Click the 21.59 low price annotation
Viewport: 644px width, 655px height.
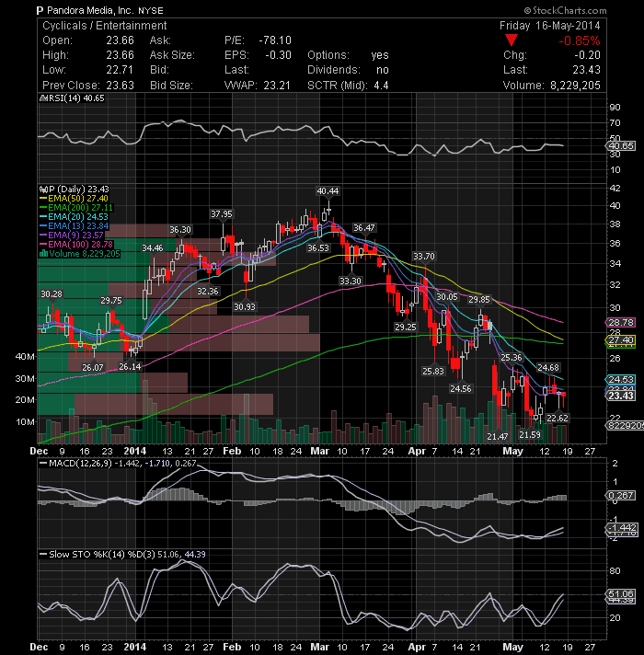[x=530, y=435]
